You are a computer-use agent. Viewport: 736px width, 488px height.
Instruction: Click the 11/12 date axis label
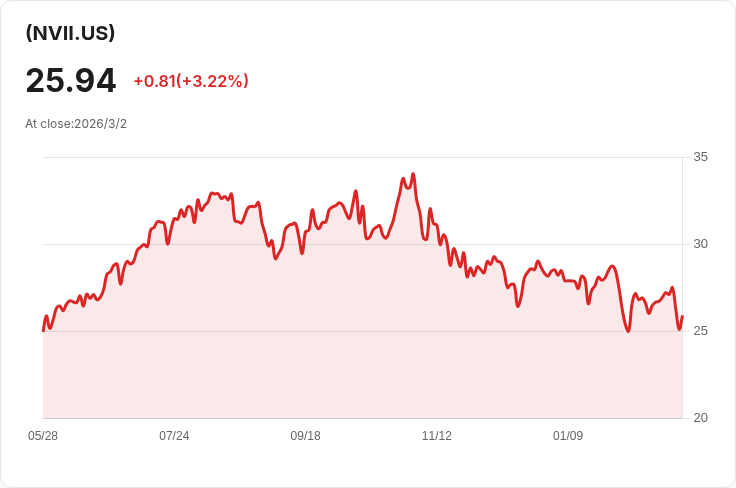tap(437, 436)
